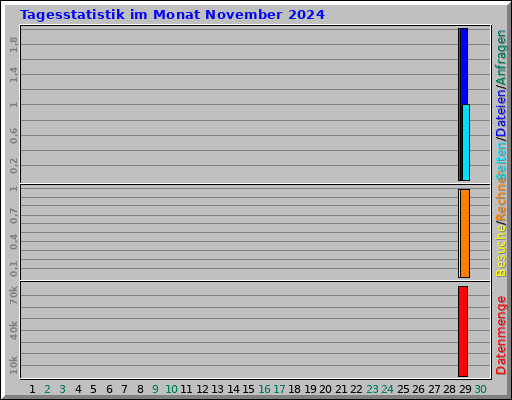Viewport: 512px width, 400px height.
Task: Click day label 25 on the x-axis
Action: (403, 389)
